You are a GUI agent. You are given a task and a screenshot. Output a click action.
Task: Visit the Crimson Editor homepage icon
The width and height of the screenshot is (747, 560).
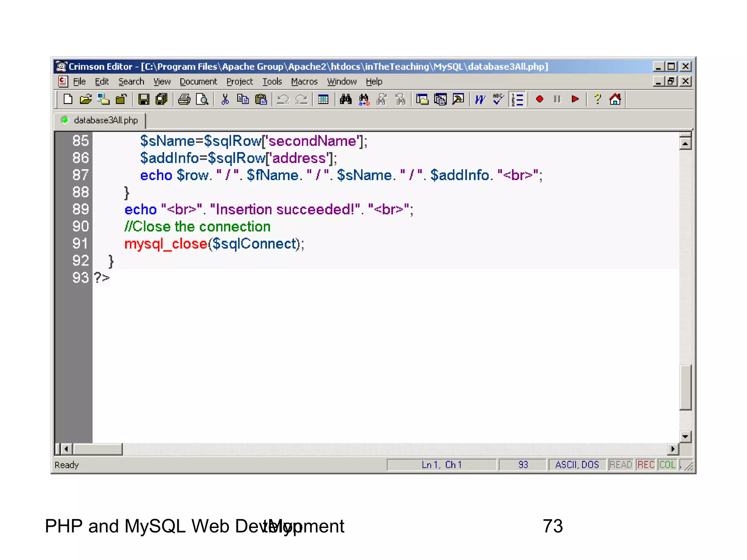[615, 99]
